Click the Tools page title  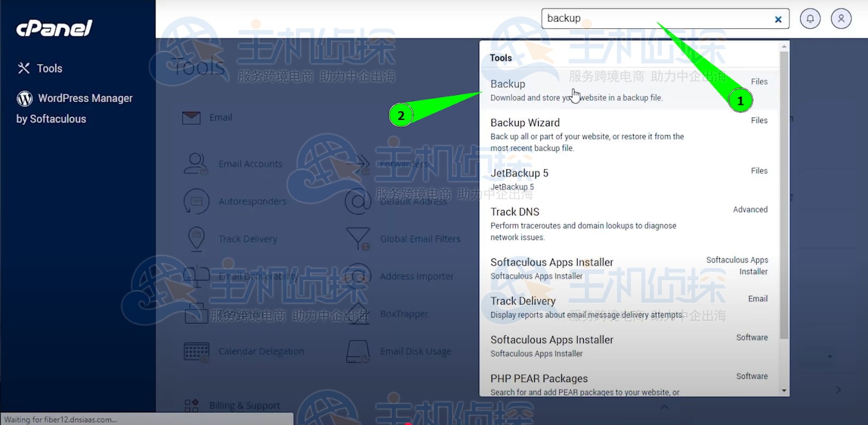pos(198,67)
